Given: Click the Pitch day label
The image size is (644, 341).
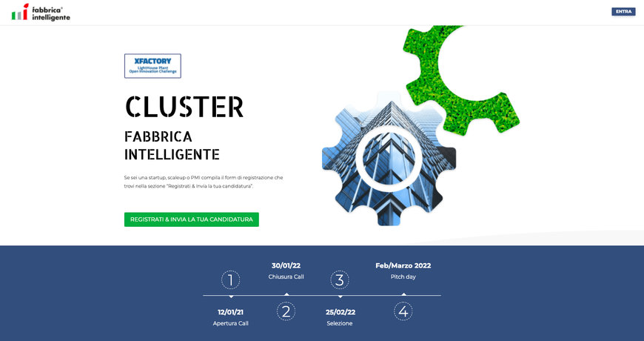Looking at the screenshot, I should [403, 277].
